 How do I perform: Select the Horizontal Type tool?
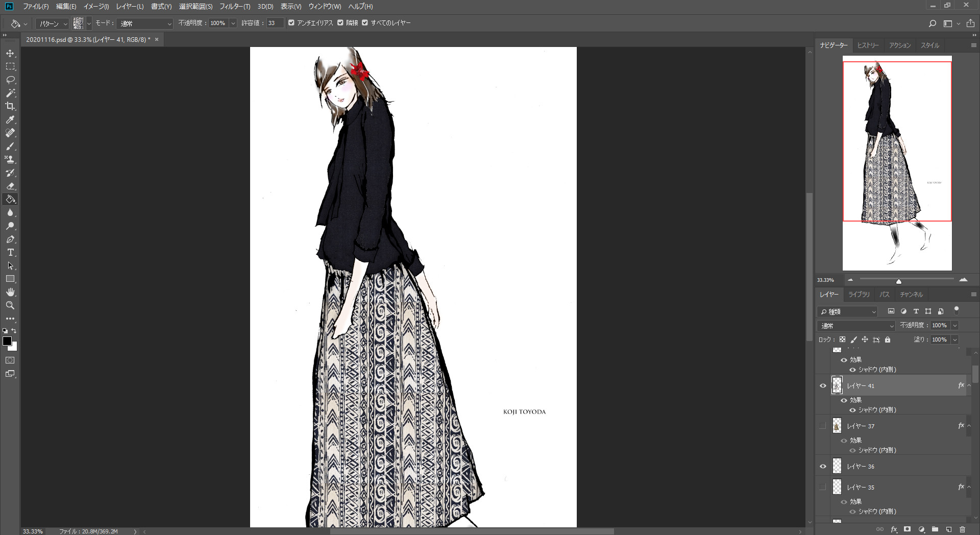click(10, 252)
